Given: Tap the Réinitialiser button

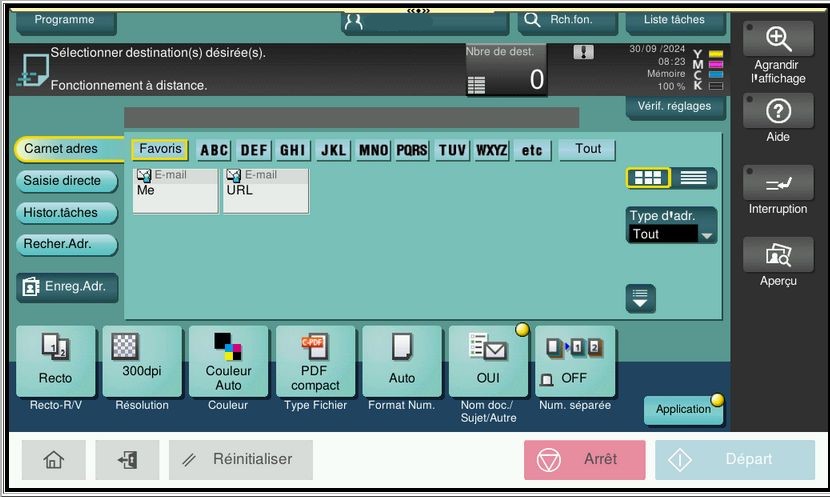Looking at the screenshot, I should pos(241,459).
